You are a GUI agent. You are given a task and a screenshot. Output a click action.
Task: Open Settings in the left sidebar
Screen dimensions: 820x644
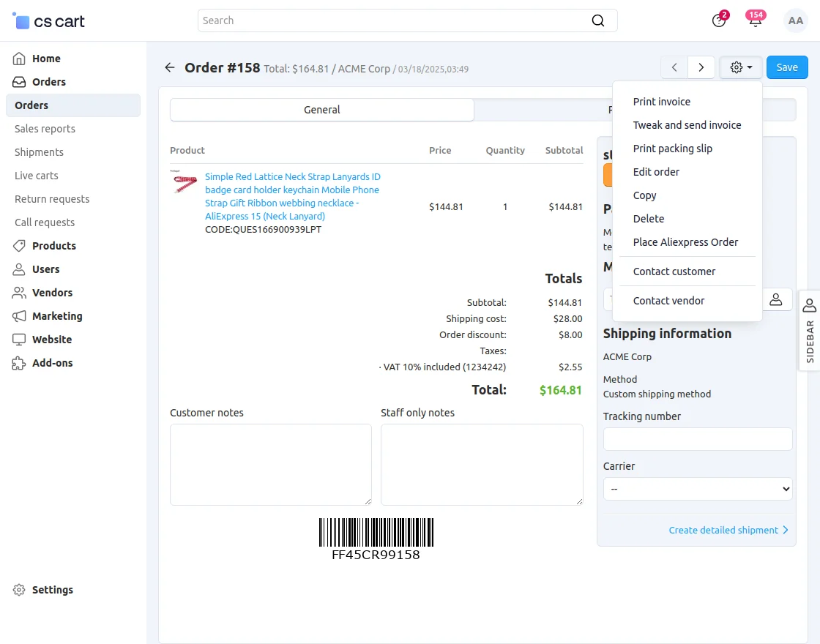[x=53, y=590]
